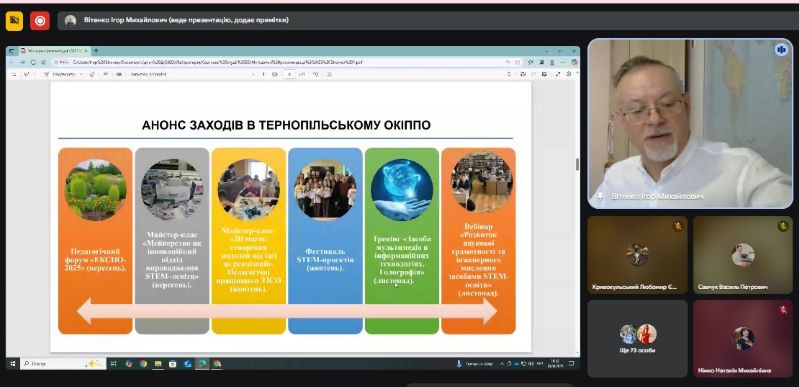Click the blue audio indicator on speaker tile
Viewport: 799px width, 387px height.
click(781, 49)
